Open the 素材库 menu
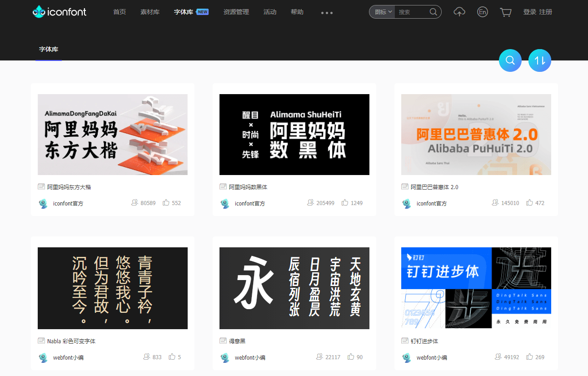 pos(150,12)
